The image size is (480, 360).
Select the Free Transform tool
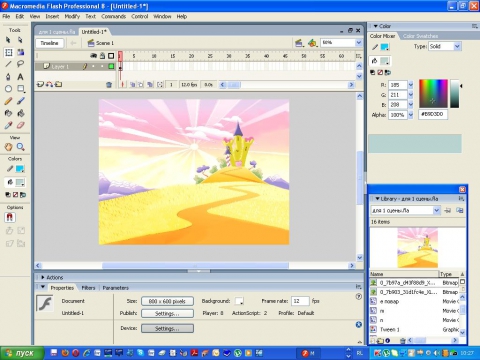coord(8,52)
